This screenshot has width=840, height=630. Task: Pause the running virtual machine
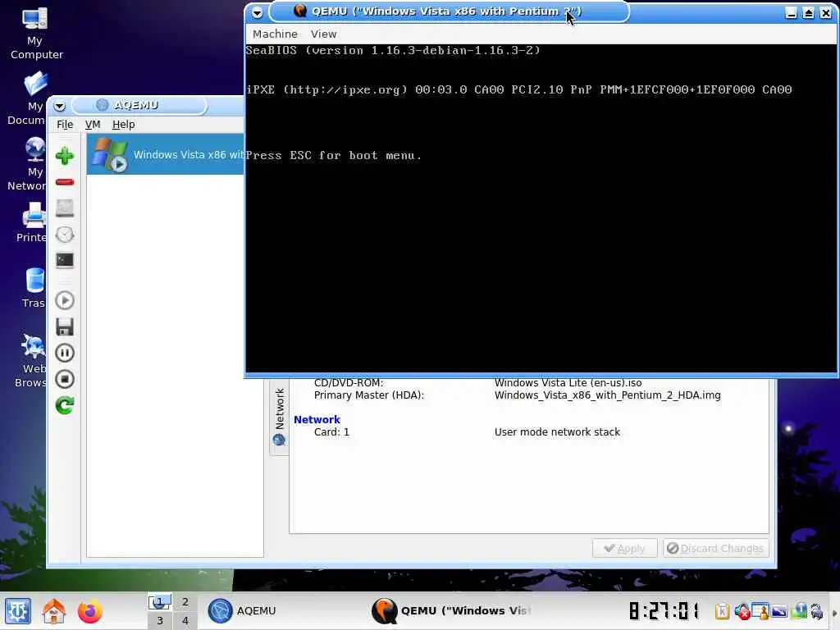click(65, 353)
